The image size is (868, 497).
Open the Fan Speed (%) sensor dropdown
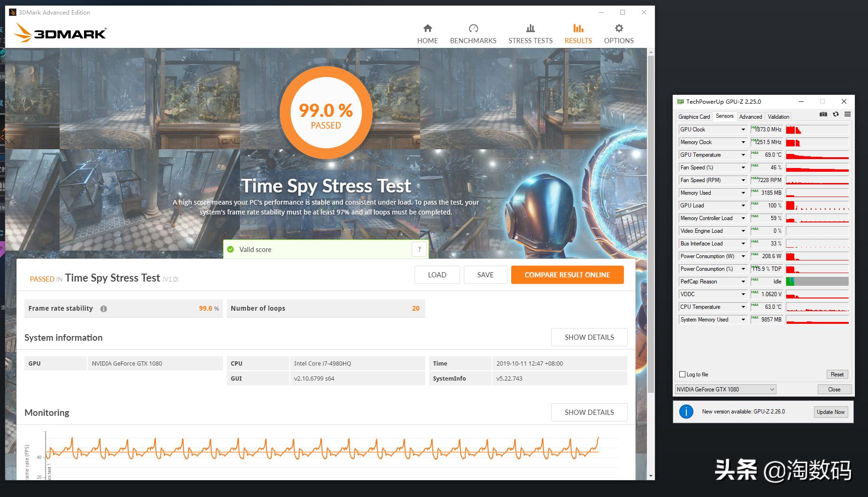(x=743, y=168)
